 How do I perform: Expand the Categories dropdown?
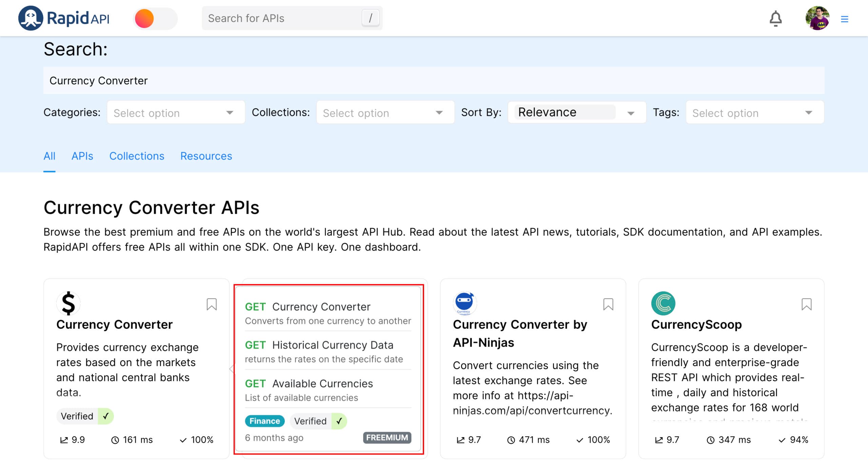[176, 113]
